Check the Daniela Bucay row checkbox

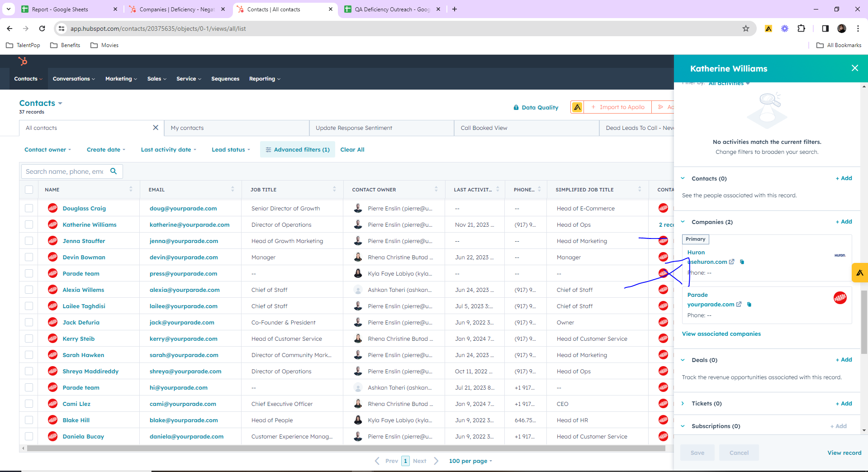[x=29, y=436]
